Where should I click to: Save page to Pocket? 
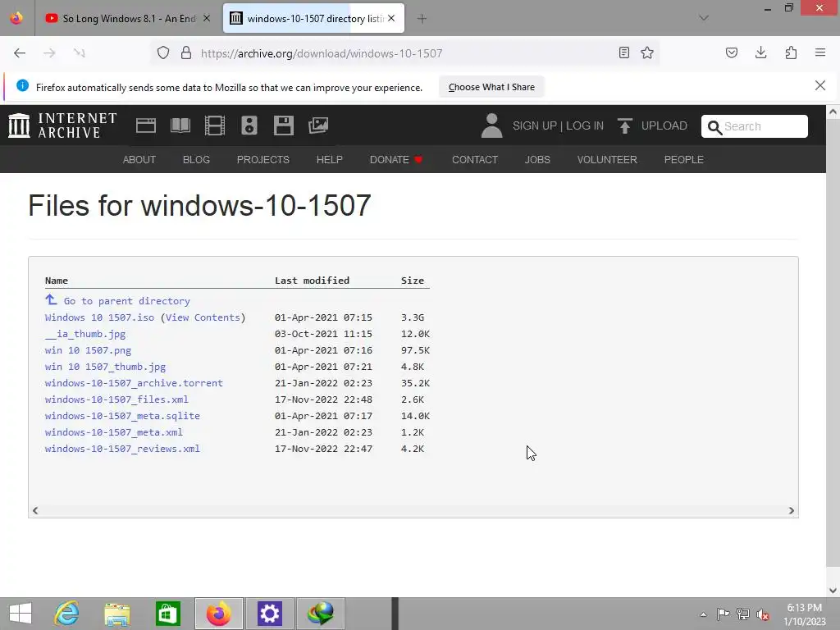pyautogui.click(x=732, y=52)
